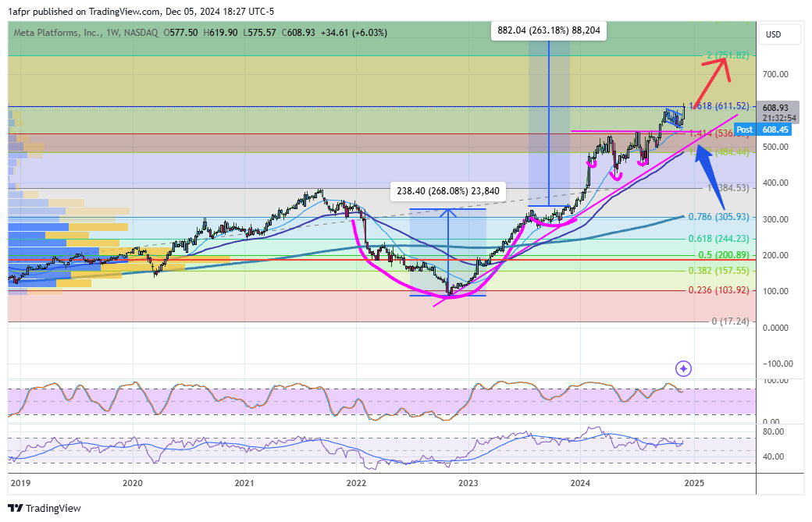The height and width of the screenshot is (522, 812).
Task: Click the 2021 label on time axis
Action: (244, 483)
